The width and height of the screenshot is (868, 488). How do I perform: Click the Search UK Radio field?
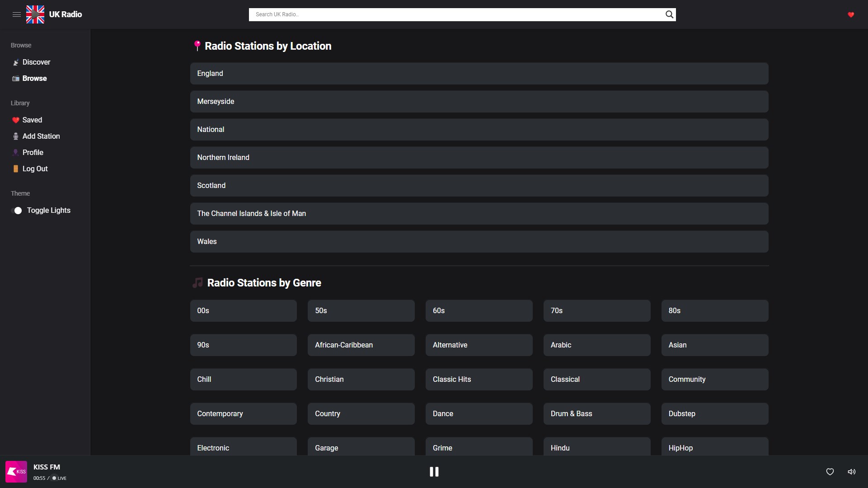coord(456,14)
